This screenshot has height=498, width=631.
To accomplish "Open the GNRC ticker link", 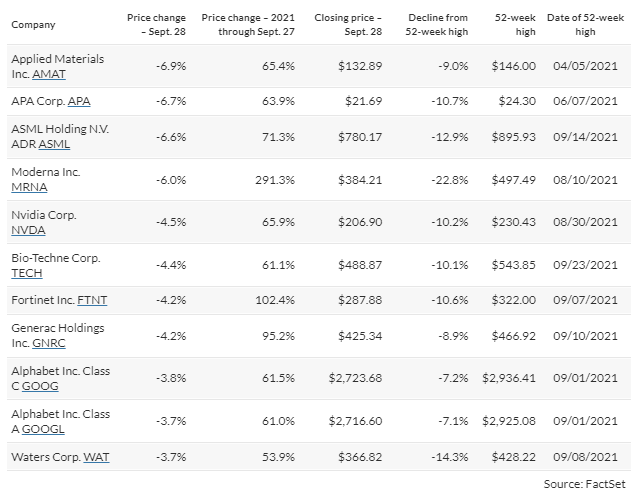I will 47,343.
